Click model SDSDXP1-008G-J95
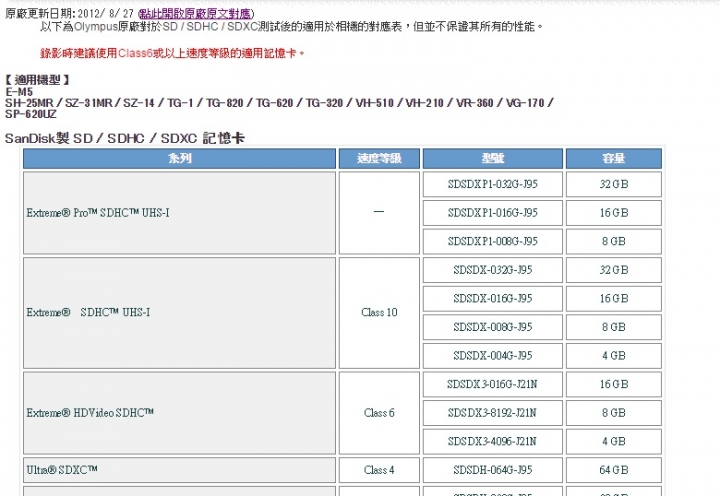The height and width of the screenshot is (496, 720). (x=493, y=241)
